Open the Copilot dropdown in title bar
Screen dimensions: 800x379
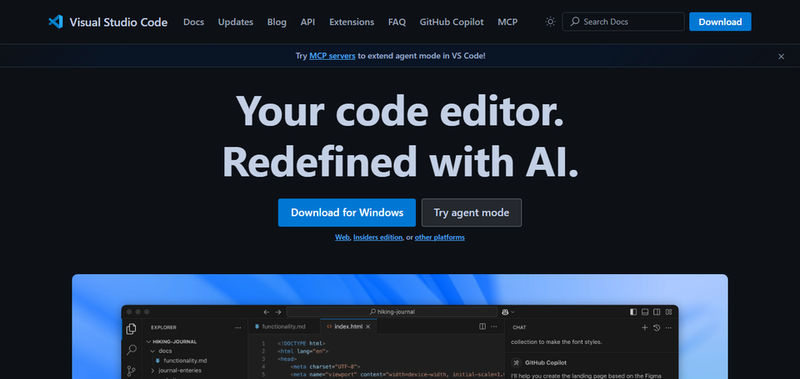point(508,312)
